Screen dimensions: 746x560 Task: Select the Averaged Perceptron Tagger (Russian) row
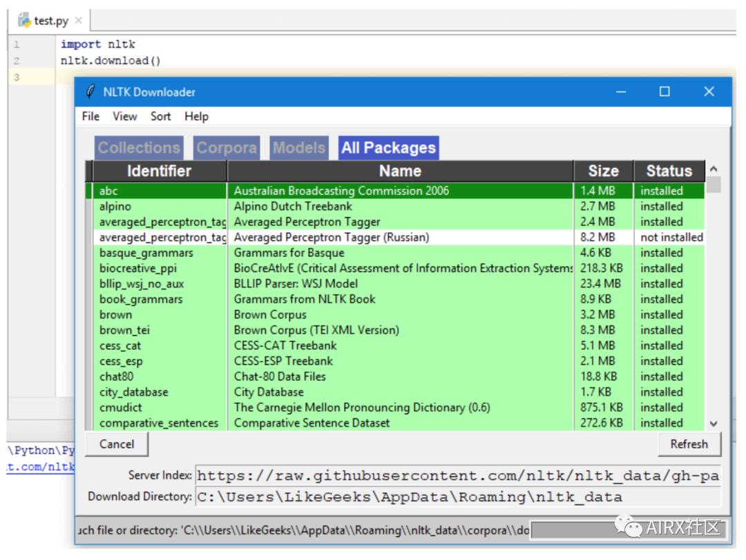coord(332,238)
